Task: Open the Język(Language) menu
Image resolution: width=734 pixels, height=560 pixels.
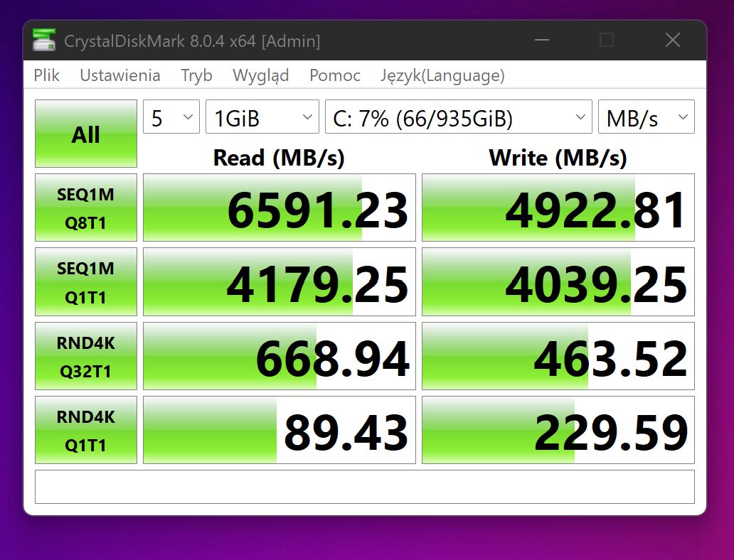Action: (x=442, y=75)
